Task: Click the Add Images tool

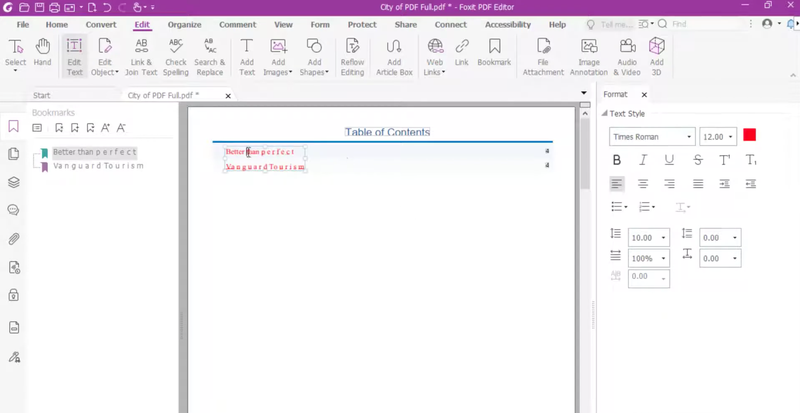Action: pos(278,57)
